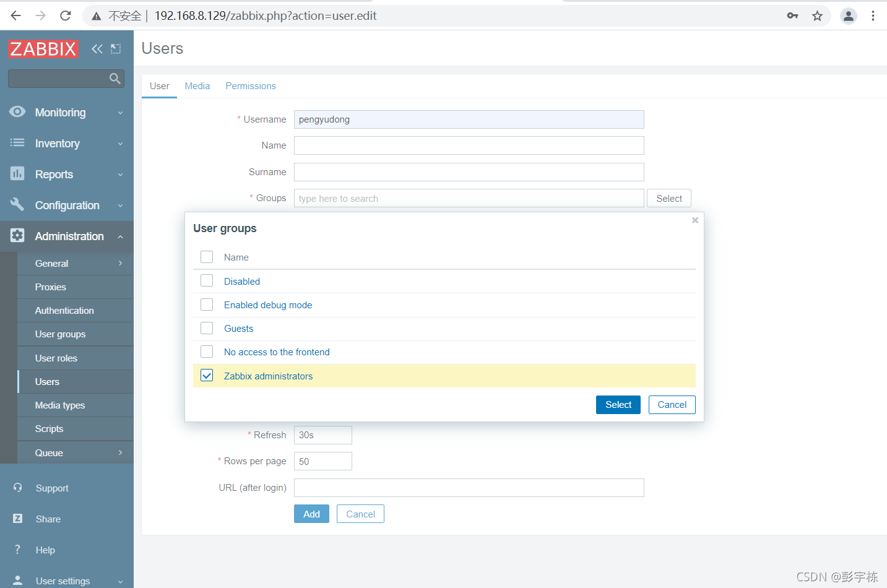Reload the page with refresh icon
887x588 pixels.
pyautogui.click(x=66, y=15)
